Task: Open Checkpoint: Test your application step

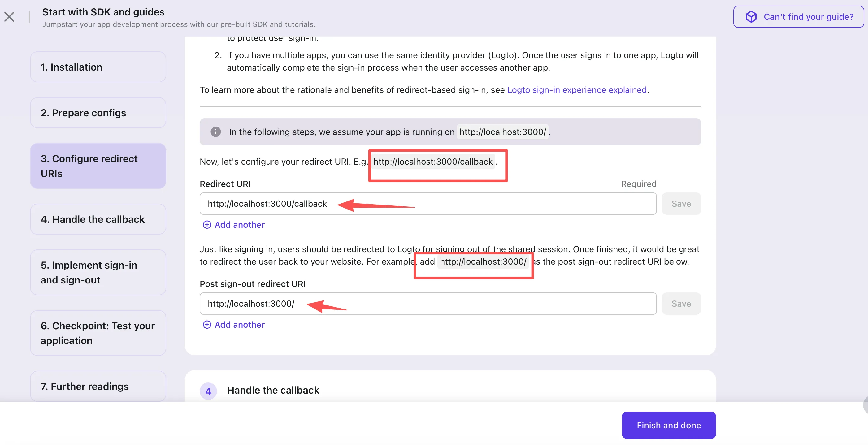Action: [98, 333]
